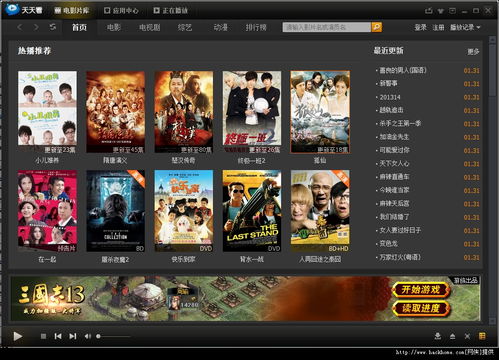The height and width of the screenshot is (360, 499).
Task: Expand the 播放记录 dropdown
Action: pos(465,27)
